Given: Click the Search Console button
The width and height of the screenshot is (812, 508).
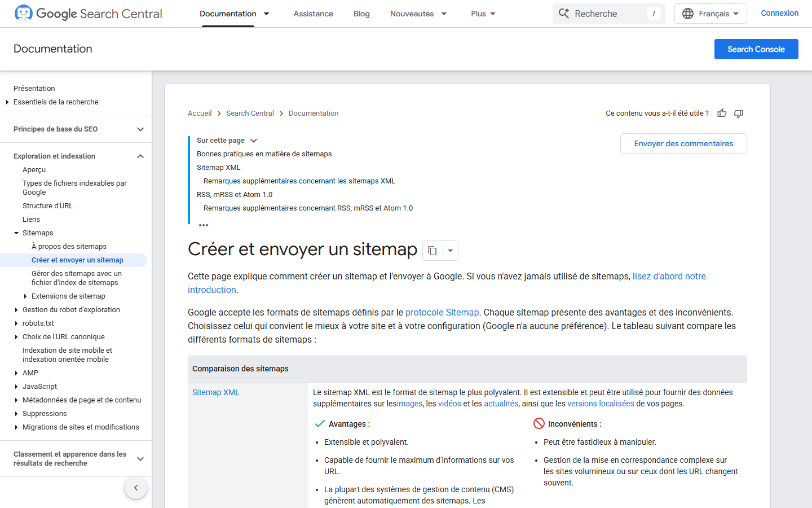Looking at the screenshot, I should pos(756,49).
